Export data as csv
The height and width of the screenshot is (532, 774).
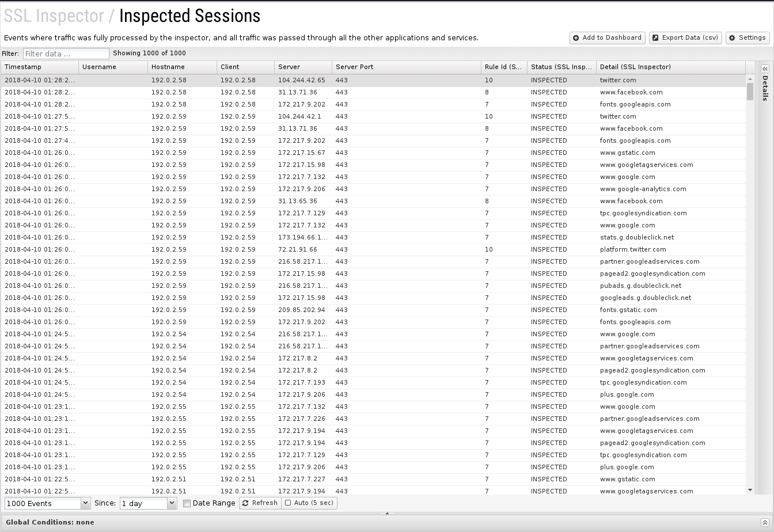click(x=685, y=37)
